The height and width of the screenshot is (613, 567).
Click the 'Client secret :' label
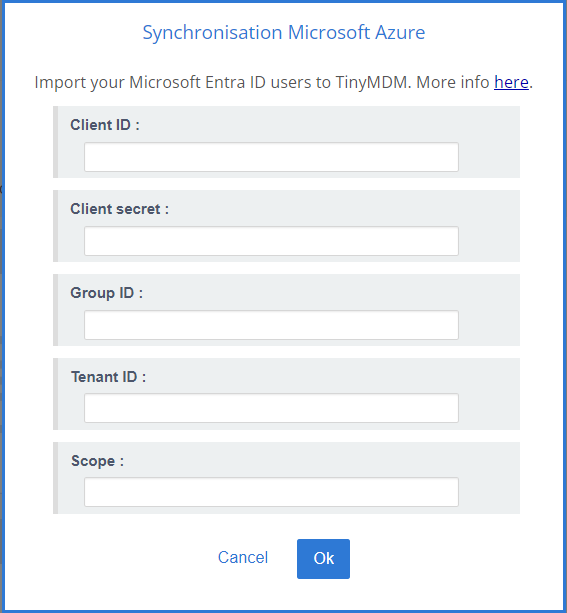click(119, 209)
